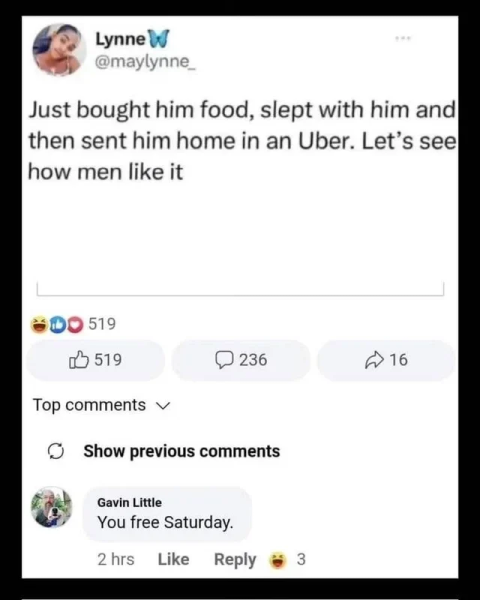Screen dimensions: 480x600
Task: Click the laughing emoji on Gavin's comment
Action: point(278,560)
